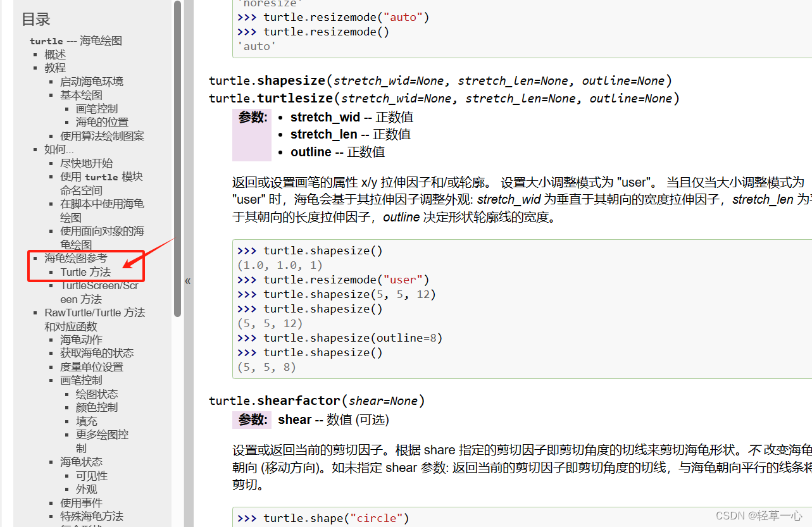Viewport: 812px width, 527px height.
Task: Go to 绘图状态
Action: (x=97, y=394)
